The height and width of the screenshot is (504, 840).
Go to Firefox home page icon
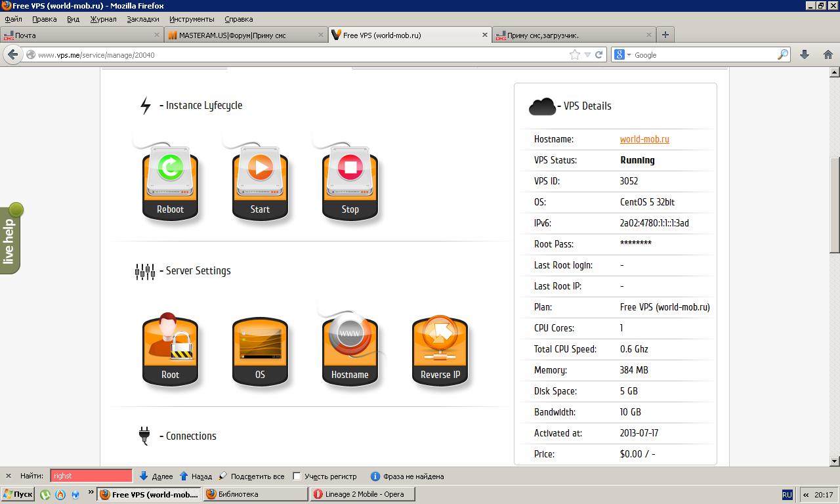[x=828, y=55]
